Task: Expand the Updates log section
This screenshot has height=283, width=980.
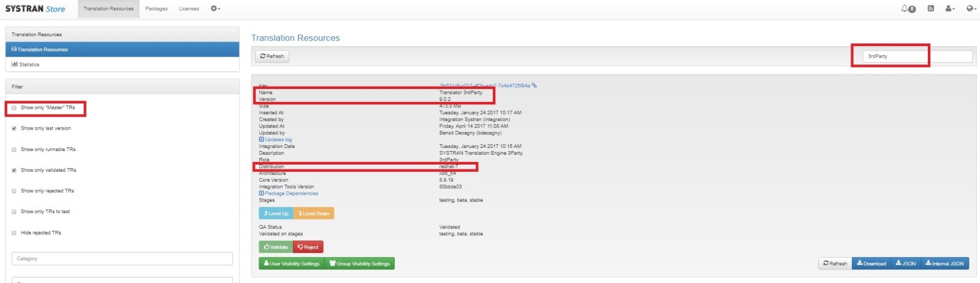Action: (x=275, y=139)
